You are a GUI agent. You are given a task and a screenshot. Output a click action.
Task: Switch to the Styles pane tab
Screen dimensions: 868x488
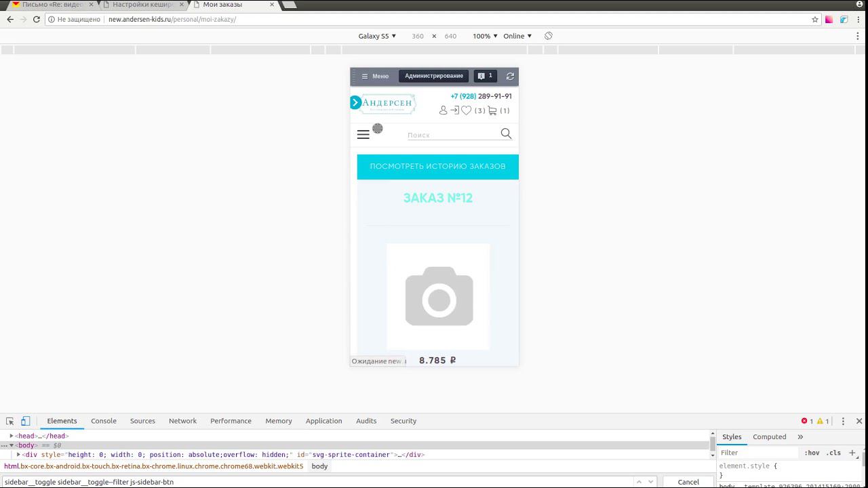point(732,437)
